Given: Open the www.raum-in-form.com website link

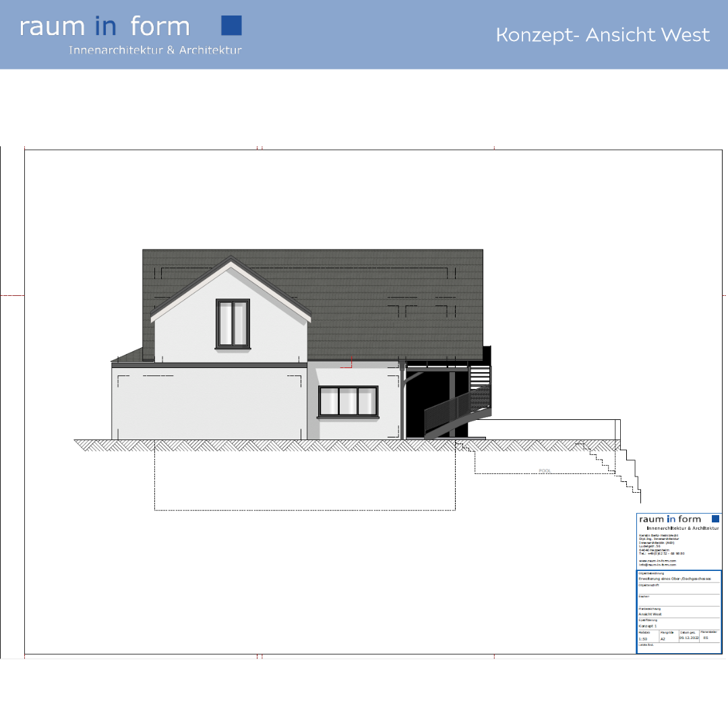Looking at the screenshot, I should click(x=657, y=560).
